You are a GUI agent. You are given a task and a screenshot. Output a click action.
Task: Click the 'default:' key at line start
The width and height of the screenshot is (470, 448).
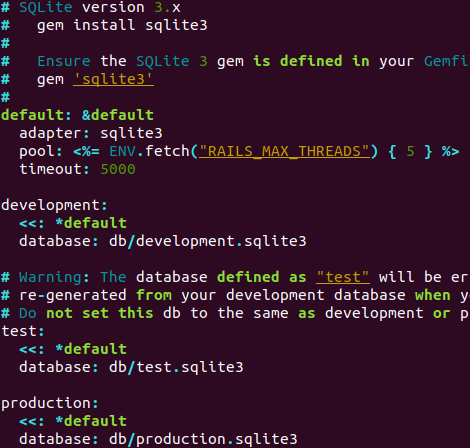[36, 115]
